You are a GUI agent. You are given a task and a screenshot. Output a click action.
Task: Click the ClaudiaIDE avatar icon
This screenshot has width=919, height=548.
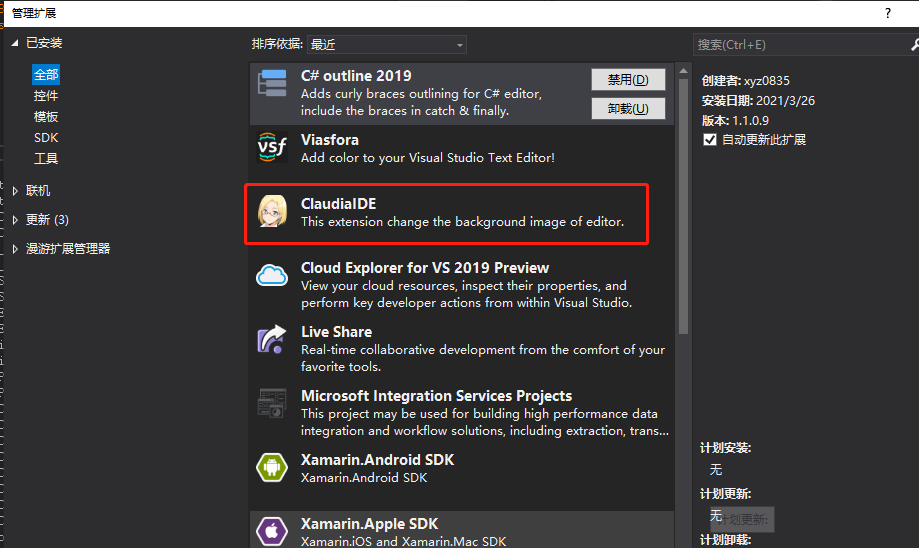coord(272,211)
